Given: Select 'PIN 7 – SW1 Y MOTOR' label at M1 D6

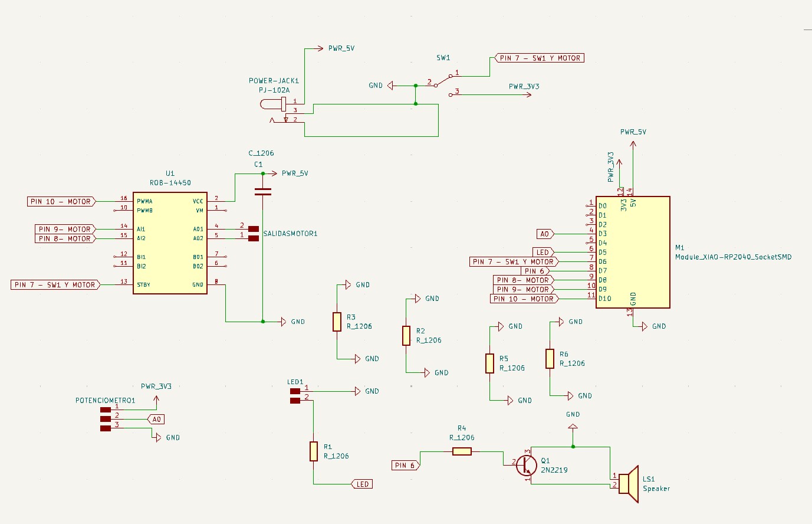Looking at the screenshot, I should (514, 261).
